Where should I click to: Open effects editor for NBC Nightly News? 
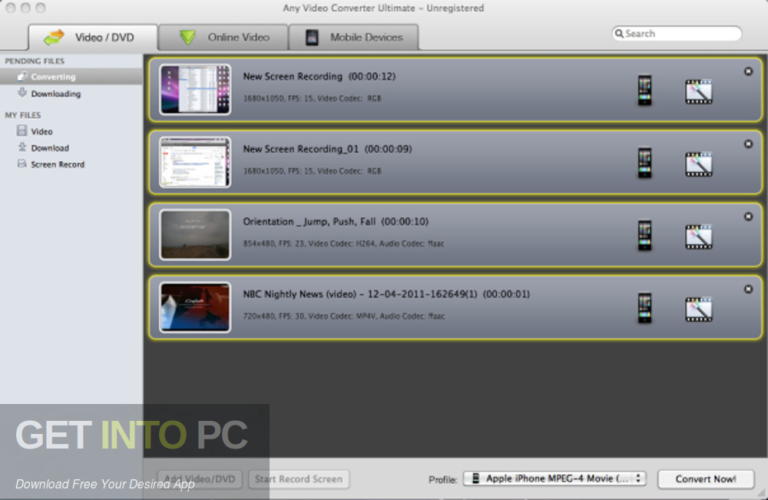[698, 309]
